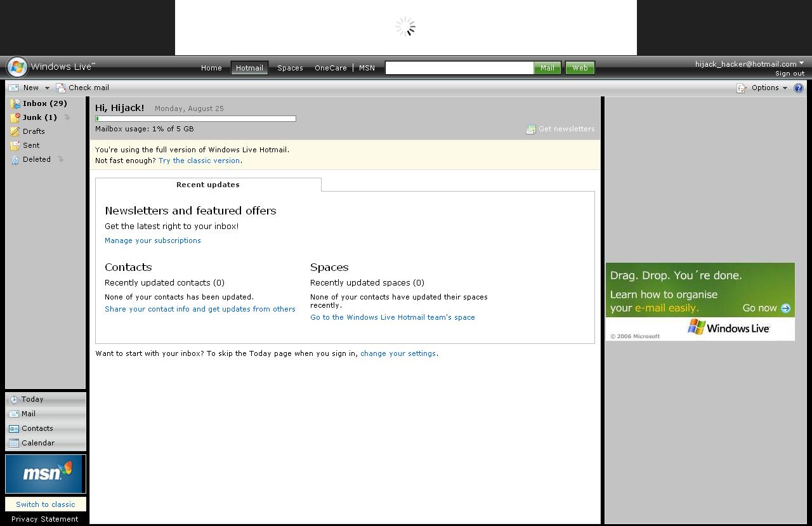Select the Hotmail tab
This screenshot has width=812, height=526.
pyautogui.click(x=249, y=68)
